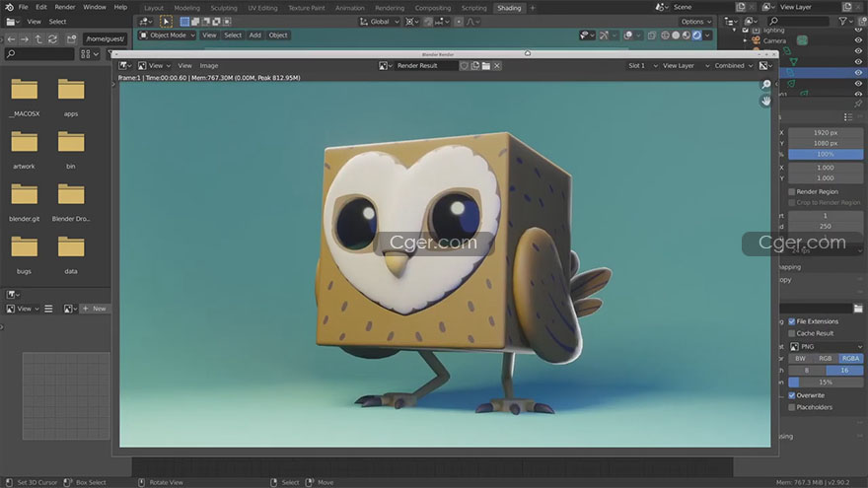Click the pan hand gizmo in render view
This screenshot has height=488, width=868.
(766, 102)
